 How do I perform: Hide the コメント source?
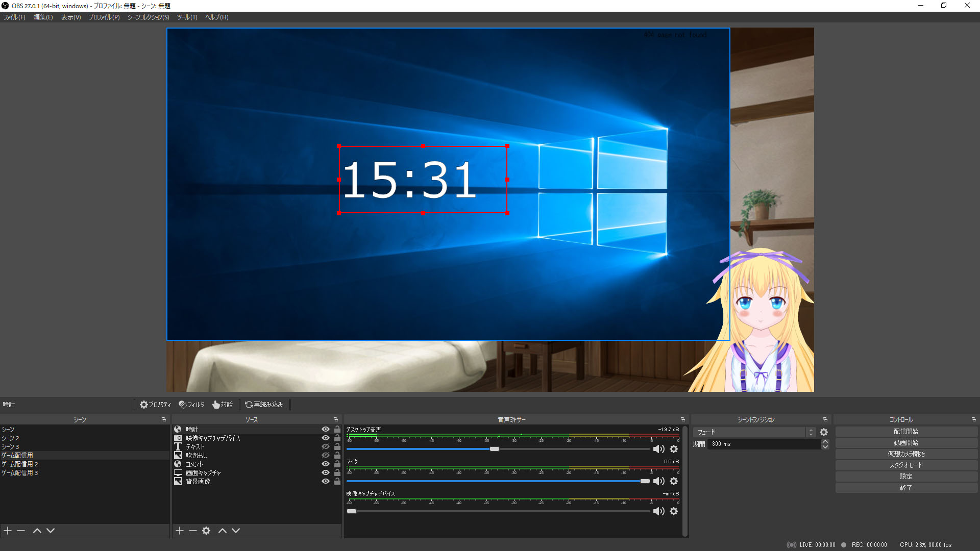click(x=326, y=464)
